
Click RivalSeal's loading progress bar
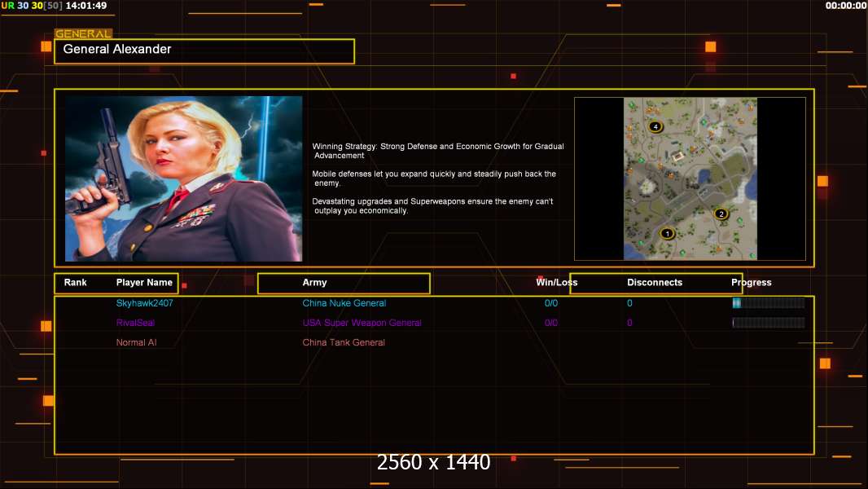click(x=769, y=323)
